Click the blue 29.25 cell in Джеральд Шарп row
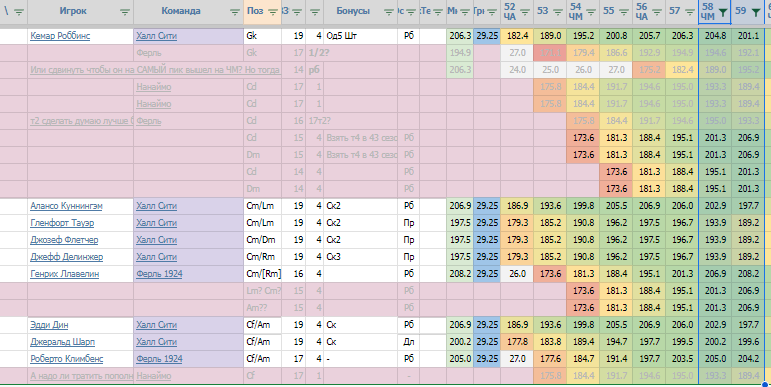The image size is (771, 387). click(487, 342)
